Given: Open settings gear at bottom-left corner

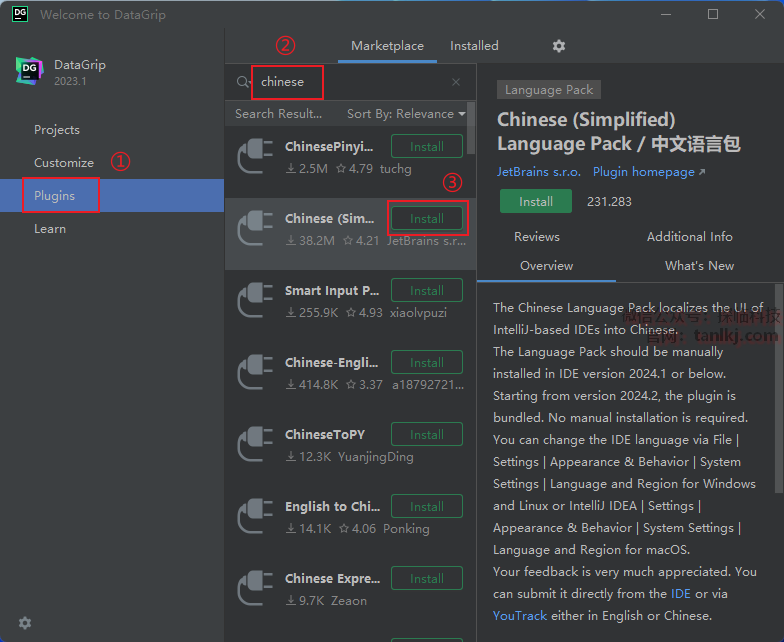Looking at the screenshot, I should tap(25, 623).
